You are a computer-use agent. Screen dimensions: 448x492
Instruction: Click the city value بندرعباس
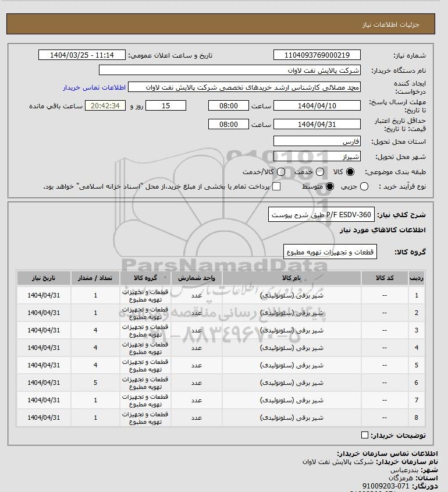404,470
